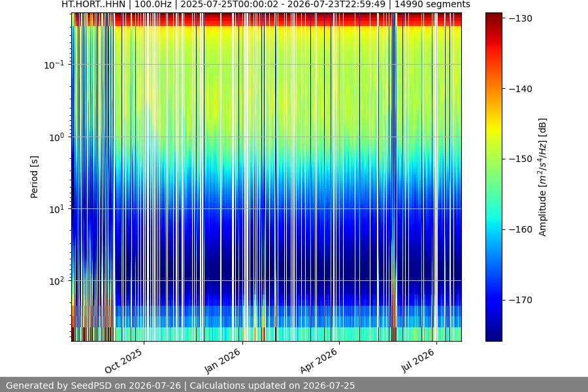Click the amplitude colorbar gradient
Viewport: 588px width, 392px height.
(x=493, y=177)
